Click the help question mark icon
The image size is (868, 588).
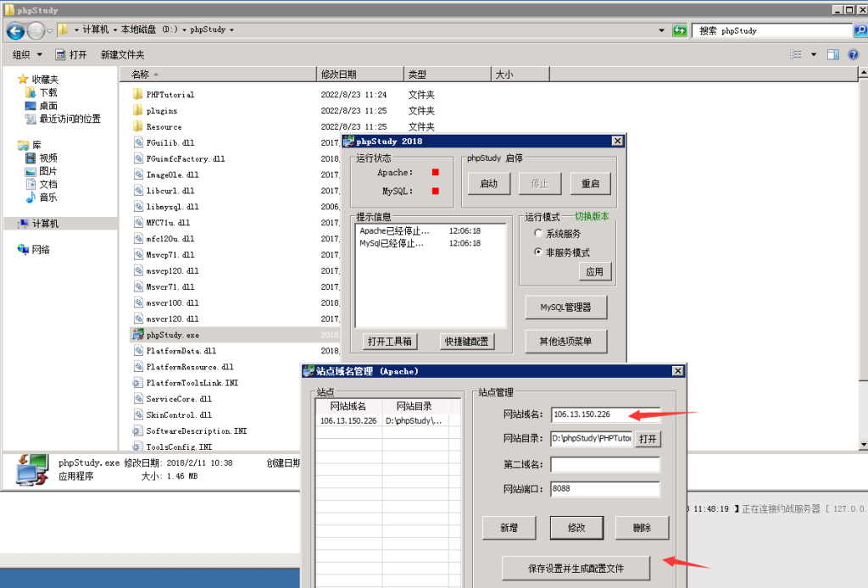[x=853, y=54]
